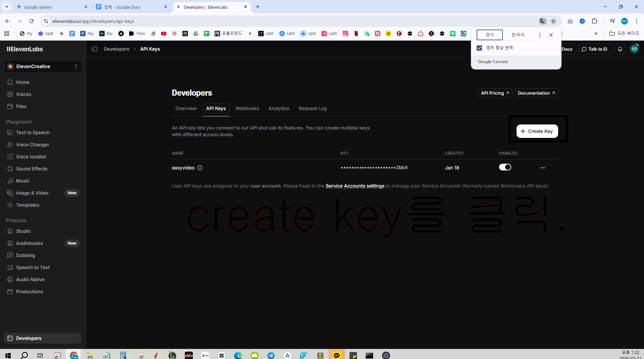Disable the easyvideo API key toggle
644x359 pixels.
505,167
